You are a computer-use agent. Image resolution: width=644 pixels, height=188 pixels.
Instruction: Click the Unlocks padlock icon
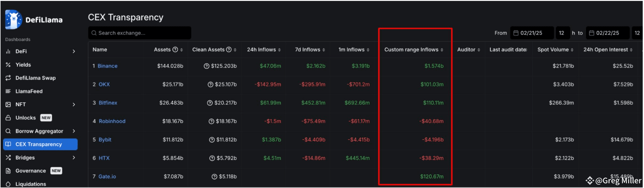(x=8, y=118)
